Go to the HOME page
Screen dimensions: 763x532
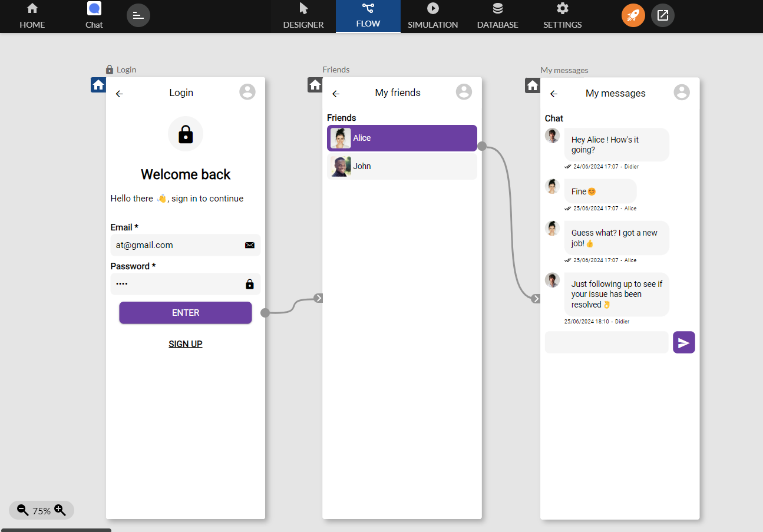[x=32, y=16]
